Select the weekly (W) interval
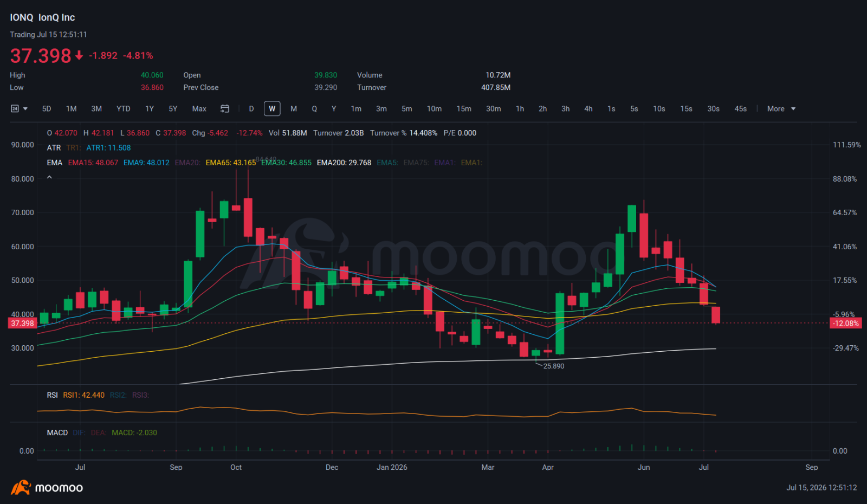 coord(272,109)
